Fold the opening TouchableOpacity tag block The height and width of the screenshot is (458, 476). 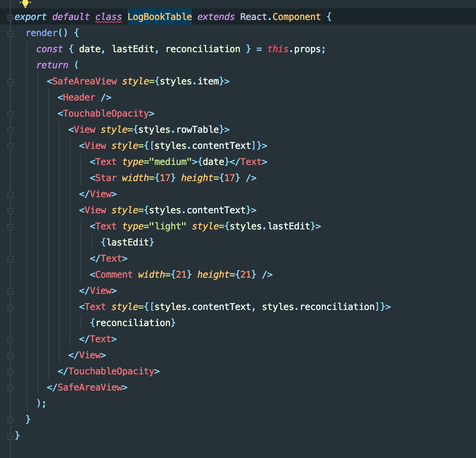tap(10, 114)
